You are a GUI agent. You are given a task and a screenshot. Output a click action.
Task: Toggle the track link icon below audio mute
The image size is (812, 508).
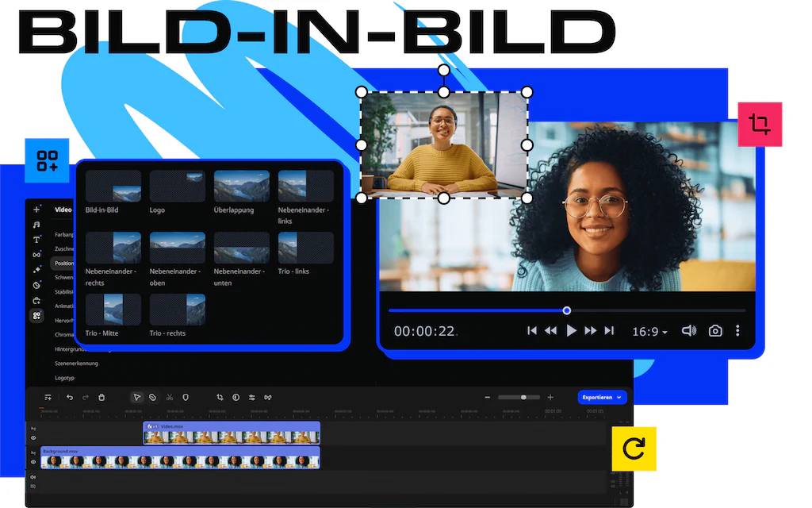33,487
